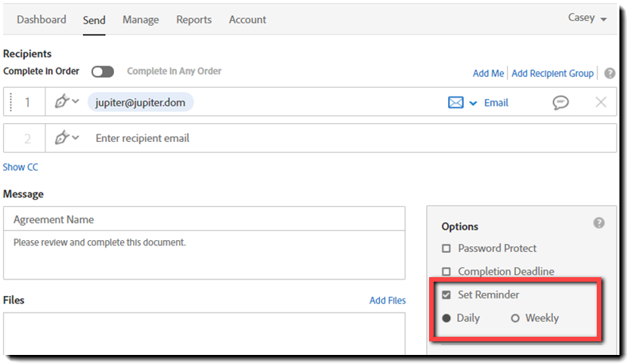The image size is (627, 364).
Task: Click the help icon beside Add Recipient Group
Action: coord(610,73)
